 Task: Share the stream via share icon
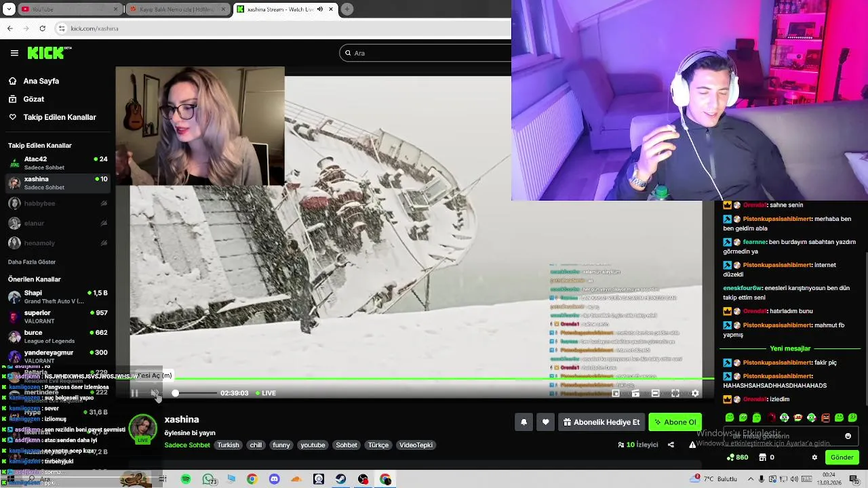click(x=671, y=445)
